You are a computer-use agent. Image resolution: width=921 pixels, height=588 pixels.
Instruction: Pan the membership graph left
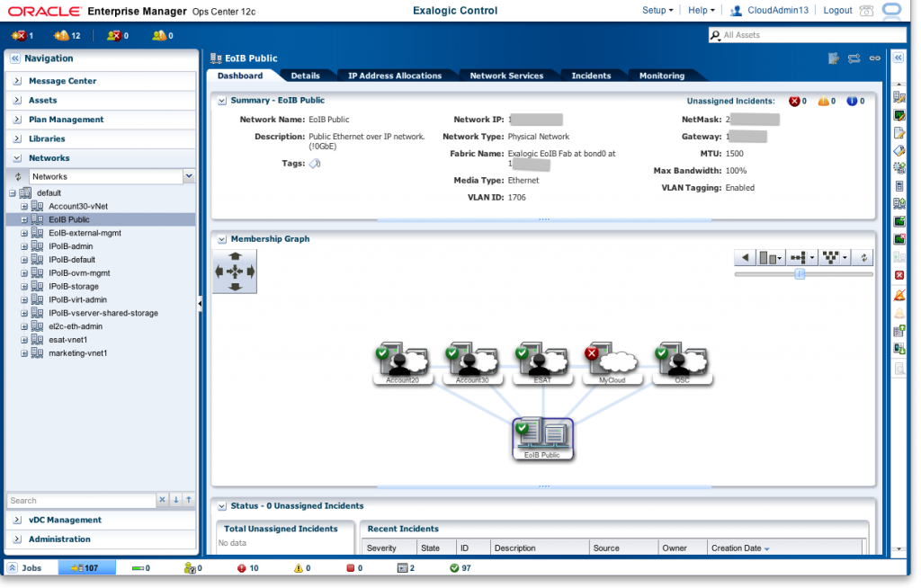(219, 272)
